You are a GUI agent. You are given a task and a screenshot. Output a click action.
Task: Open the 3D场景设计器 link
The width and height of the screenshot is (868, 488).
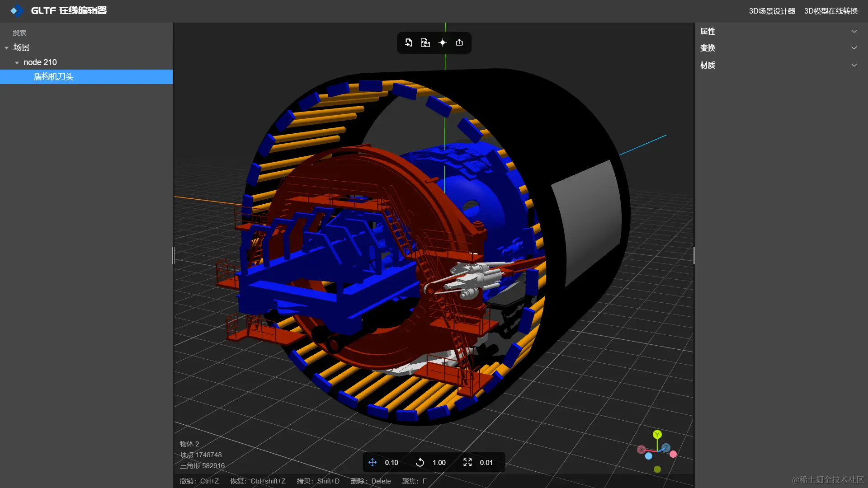tap(772, 11)
